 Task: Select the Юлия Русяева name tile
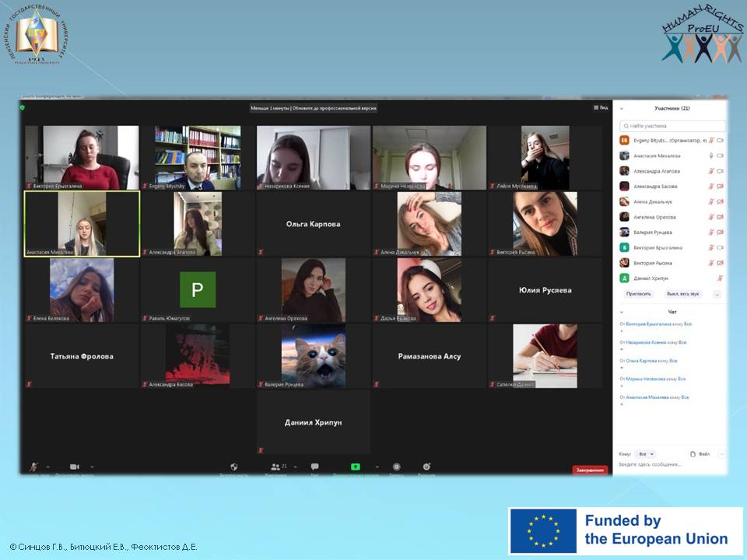pos(545,289)
